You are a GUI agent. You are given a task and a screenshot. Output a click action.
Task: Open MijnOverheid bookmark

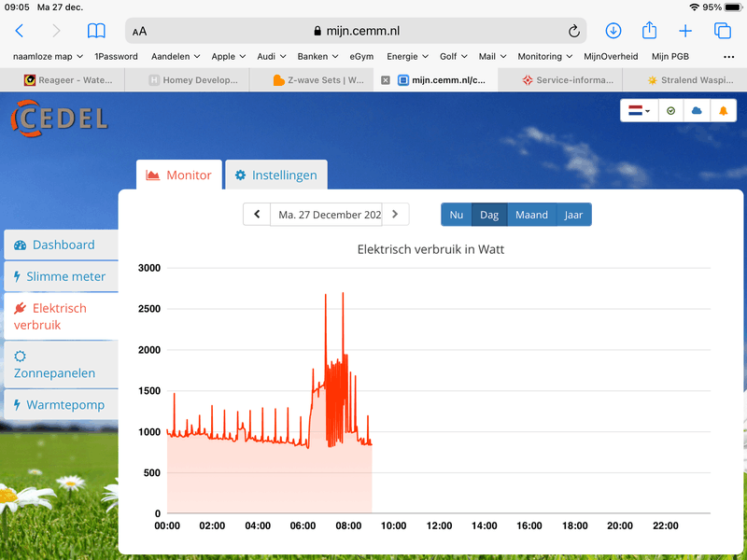tap(611, 56)
